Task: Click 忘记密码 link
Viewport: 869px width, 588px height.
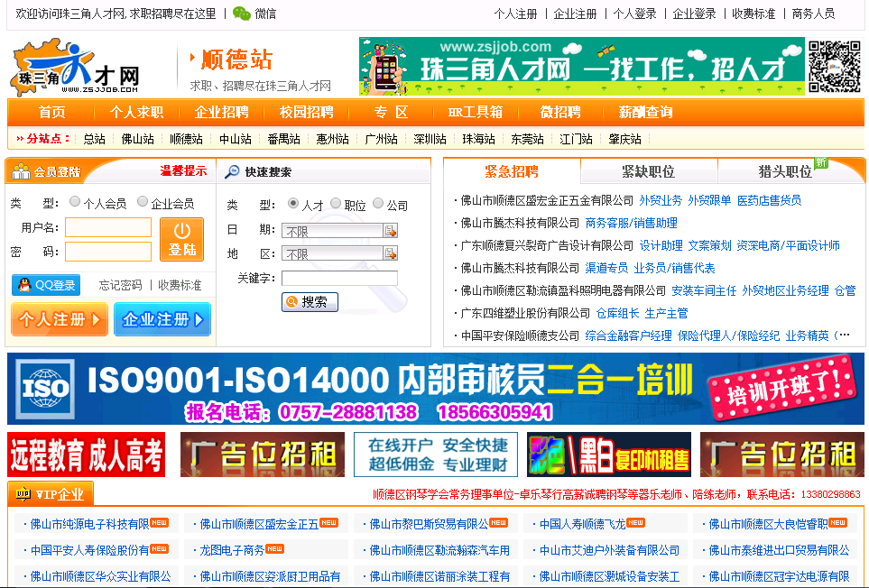Action: pyautogui.click(x=120, y=285)
